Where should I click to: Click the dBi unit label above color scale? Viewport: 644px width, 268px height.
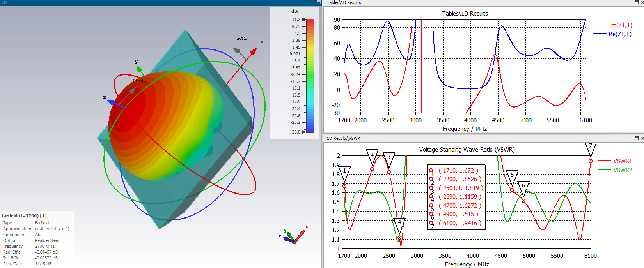tap(295, 11)
